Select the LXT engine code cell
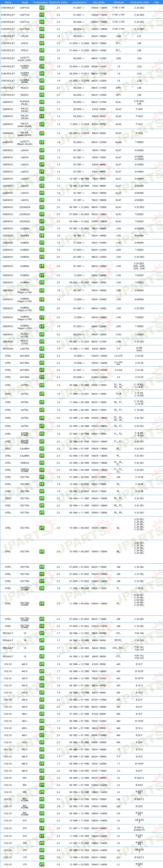 [x=139, y=36]
